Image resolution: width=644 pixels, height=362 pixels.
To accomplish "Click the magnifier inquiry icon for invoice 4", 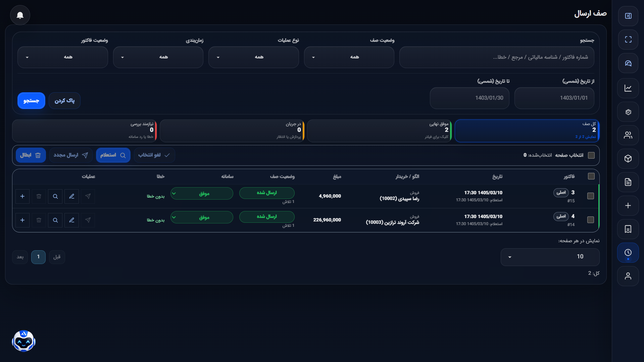I will (55, 220).
